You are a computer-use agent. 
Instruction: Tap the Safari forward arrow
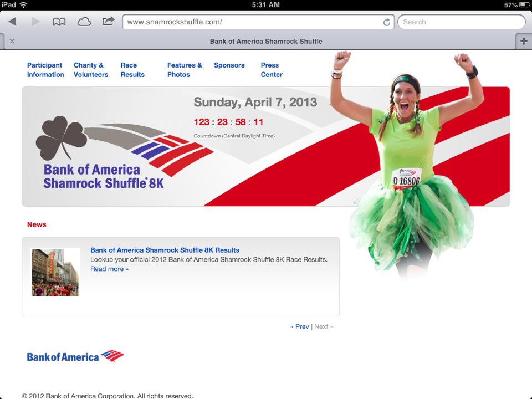coord(36,22)
